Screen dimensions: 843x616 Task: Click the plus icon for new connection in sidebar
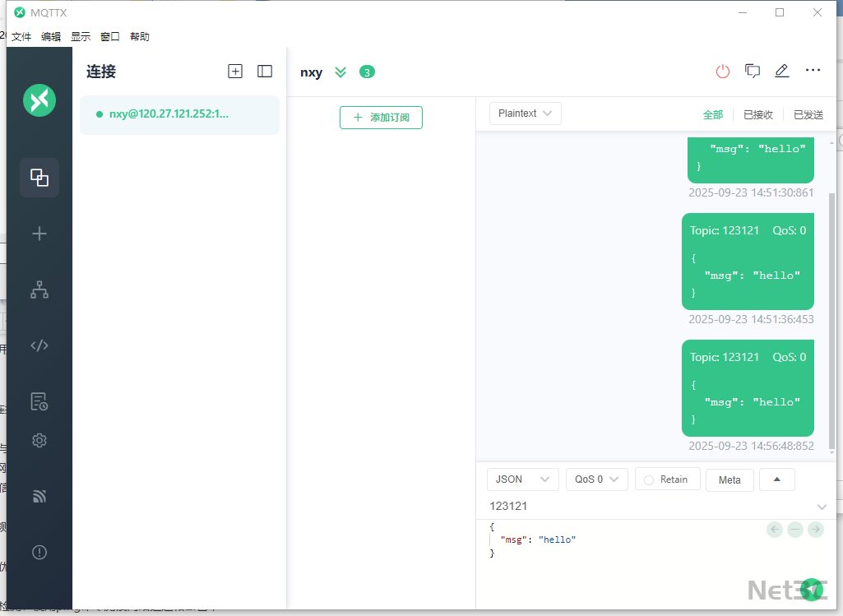[39, 234]
